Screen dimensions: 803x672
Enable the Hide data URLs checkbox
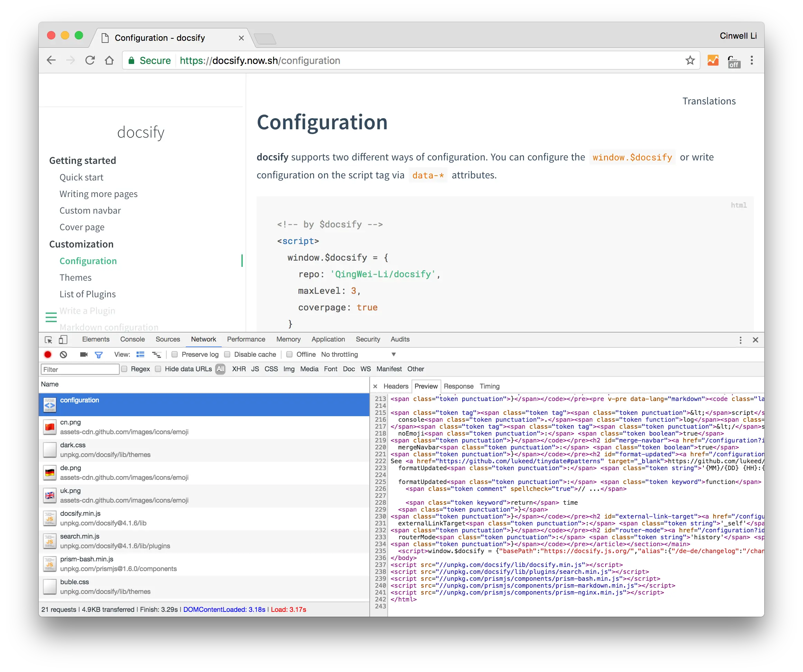158,369
